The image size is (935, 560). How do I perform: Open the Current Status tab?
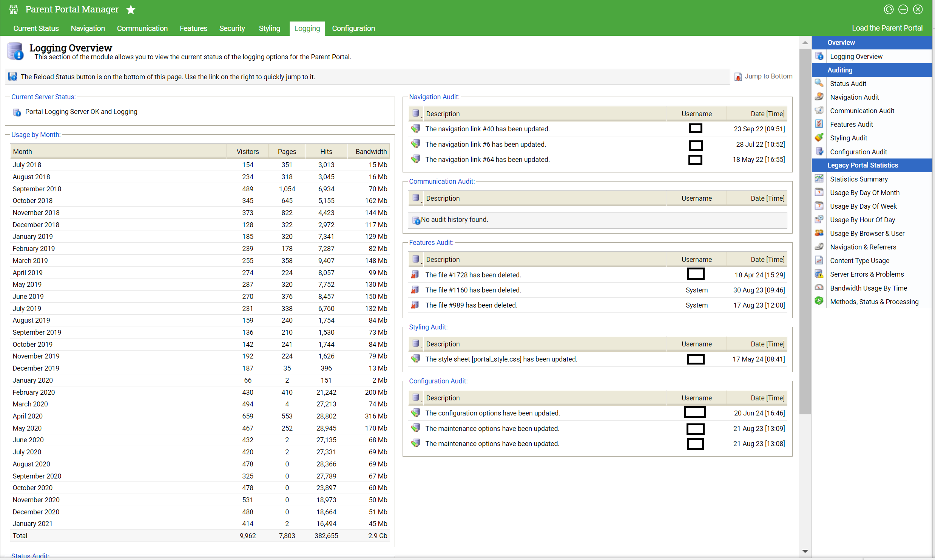click(x=36, y=28)
